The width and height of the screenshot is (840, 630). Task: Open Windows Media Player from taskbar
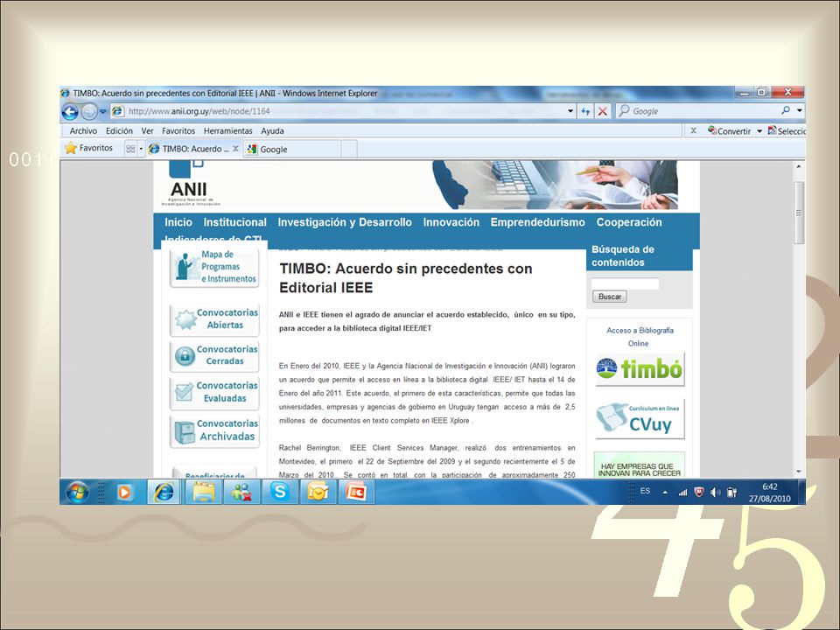click(124, 492)
